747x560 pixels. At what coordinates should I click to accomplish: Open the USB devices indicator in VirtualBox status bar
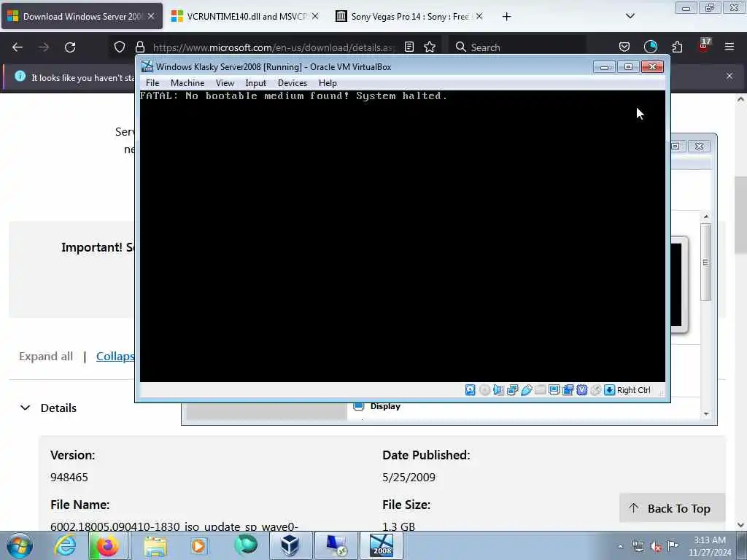pyautogui.click(x=527, y=390)
